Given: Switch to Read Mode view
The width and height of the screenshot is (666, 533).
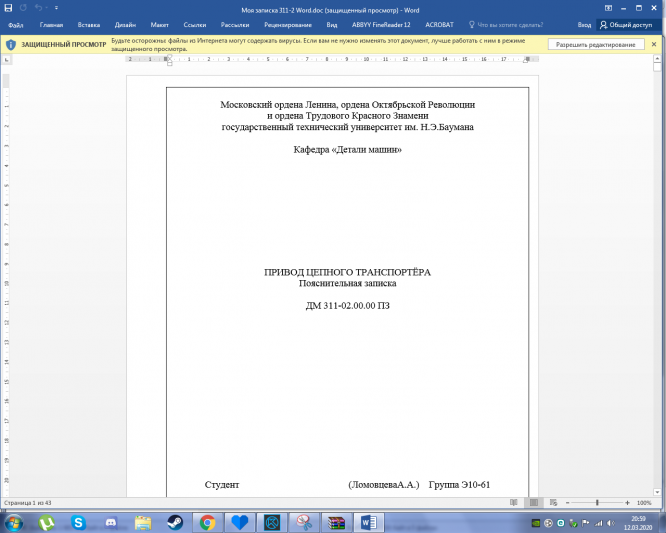Looking at the screenshot, I should coord(514,503).
